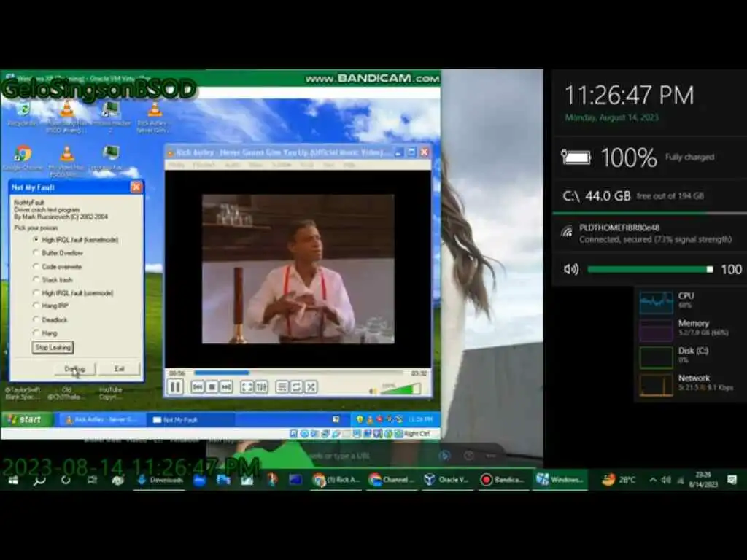This screenshot has height=560, width=747.
Task: Jump to previous track in VLC
Action: (198, 387)
